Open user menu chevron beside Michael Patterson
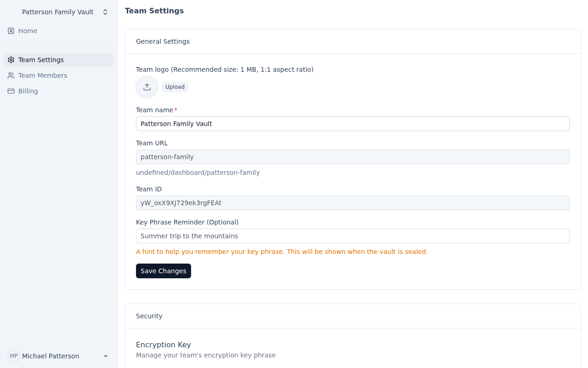 click(x=106, y=356)
